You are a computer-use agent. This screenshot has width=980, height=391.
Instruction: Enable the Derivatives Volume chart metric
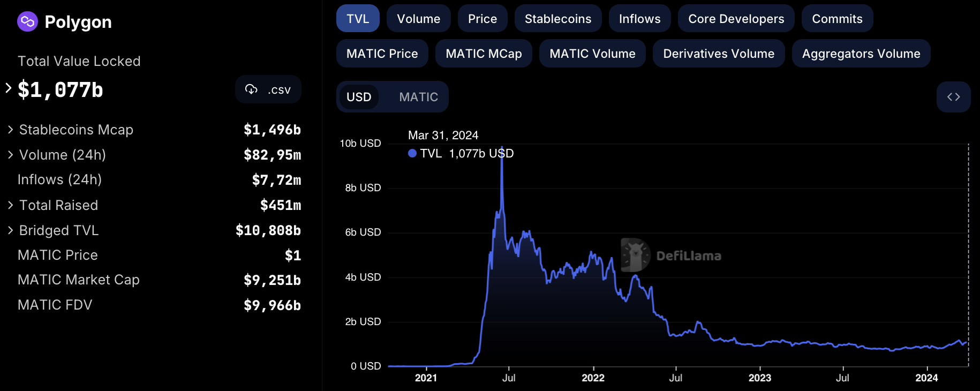point(719,54)
